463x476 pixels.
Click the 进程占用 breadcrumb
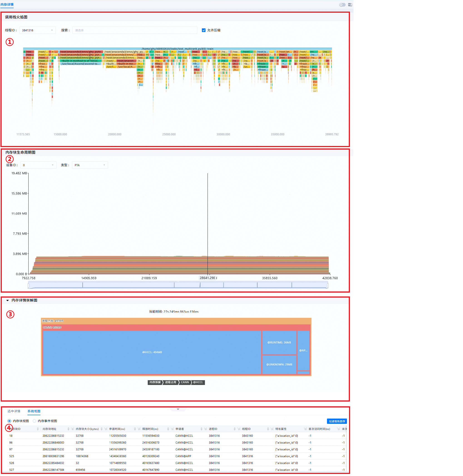point(171,382)
